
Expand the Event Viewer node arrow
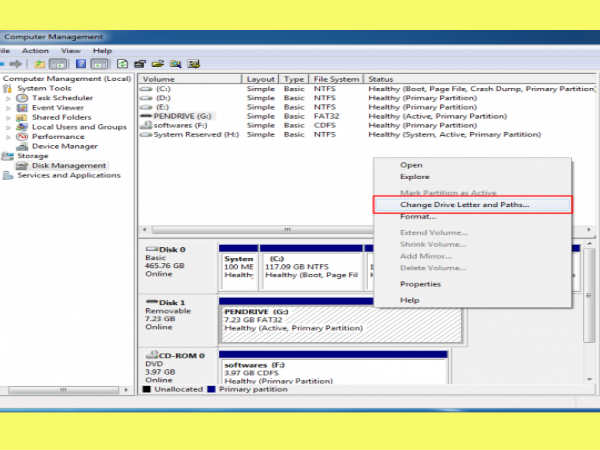click(x=8, y=108)
